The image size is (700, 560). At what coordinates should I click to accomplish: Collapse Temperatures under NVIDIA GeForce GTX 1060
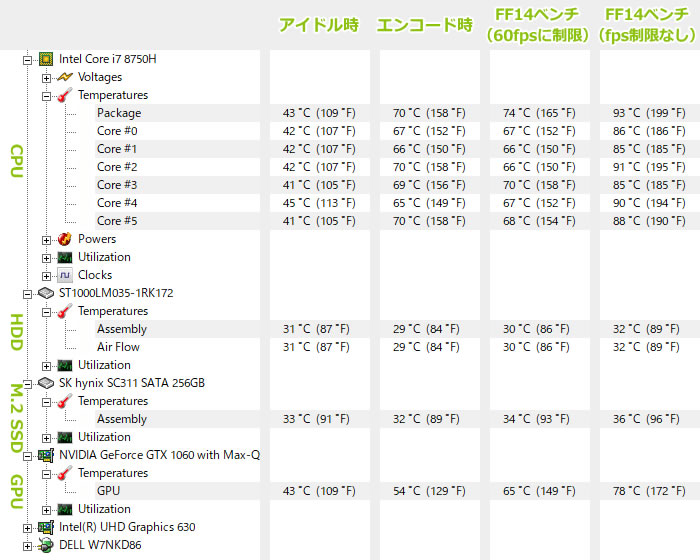(46, 474)
